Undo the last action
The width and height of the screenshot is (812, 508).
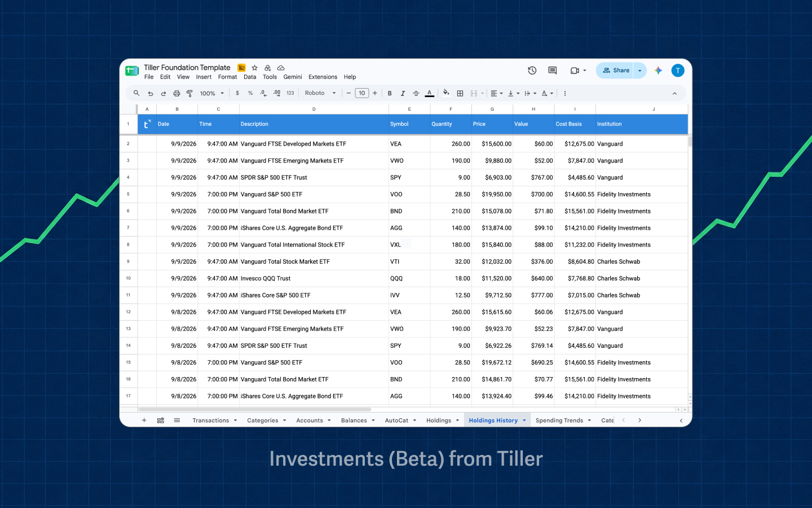click(151, 93)
